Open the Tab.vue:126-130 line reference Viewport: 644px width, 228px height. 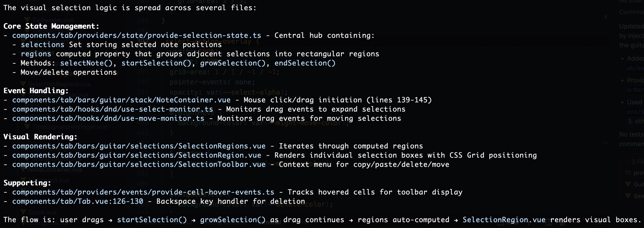tap(78, 202)
